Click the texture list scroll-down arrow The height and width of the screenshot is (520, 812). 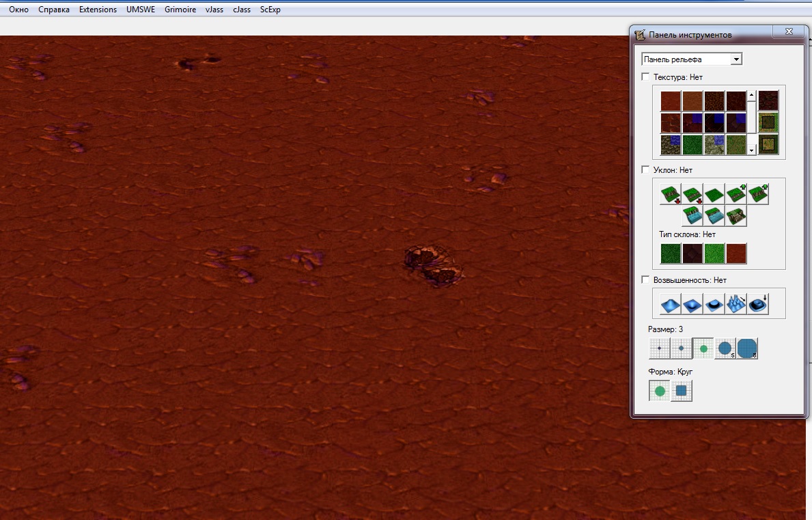(x=751, y=151)
